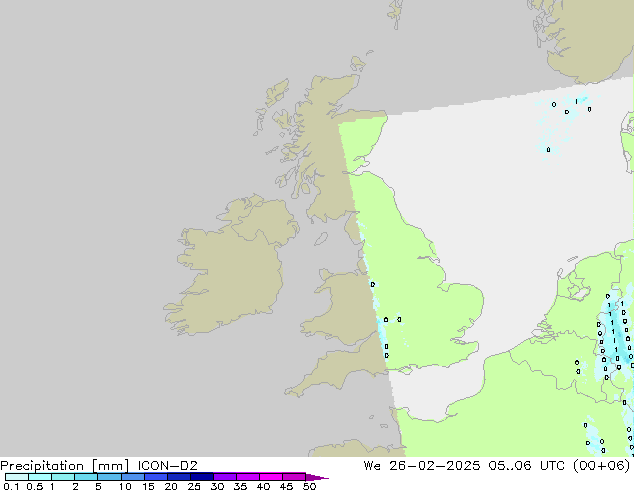The height and width of the screenshot is (490, 634).
Task: Pick the 10–15 mm legend color swatch
Action: click(132, 477)
